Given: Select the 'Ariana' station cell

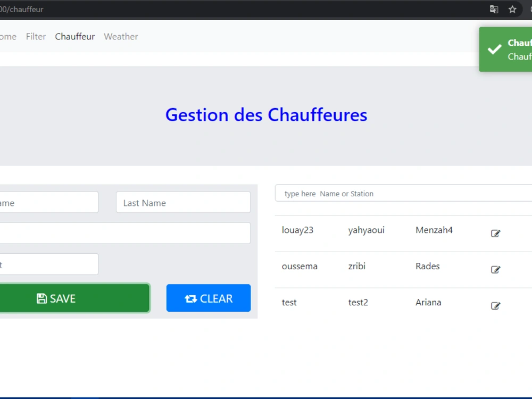Looking at the screenshot, I should (428, 302).
